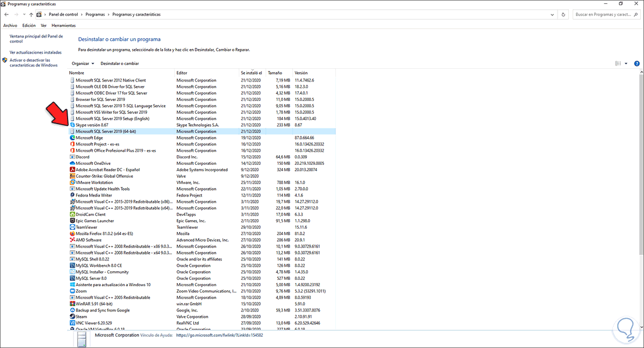Click the refresh button beside address bar
Screen dimensions: 644x348
coord(563,15)
